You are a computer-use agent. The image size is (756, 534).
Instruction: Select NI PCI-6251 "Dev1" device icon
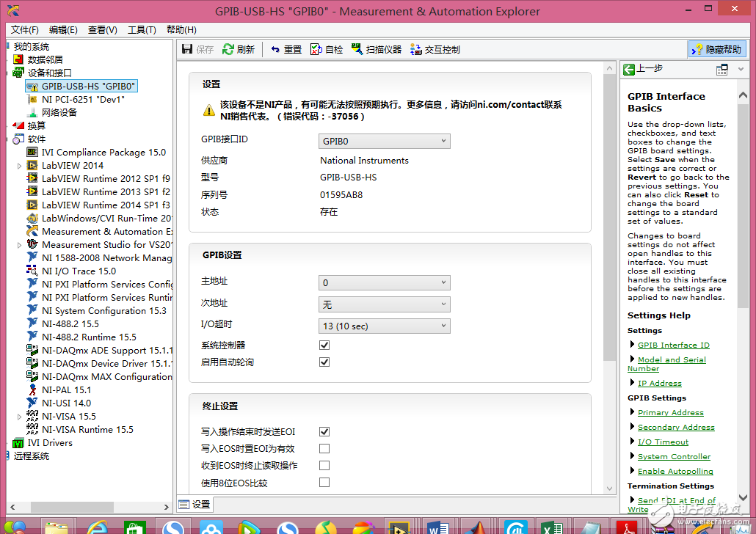coord(32,99)
